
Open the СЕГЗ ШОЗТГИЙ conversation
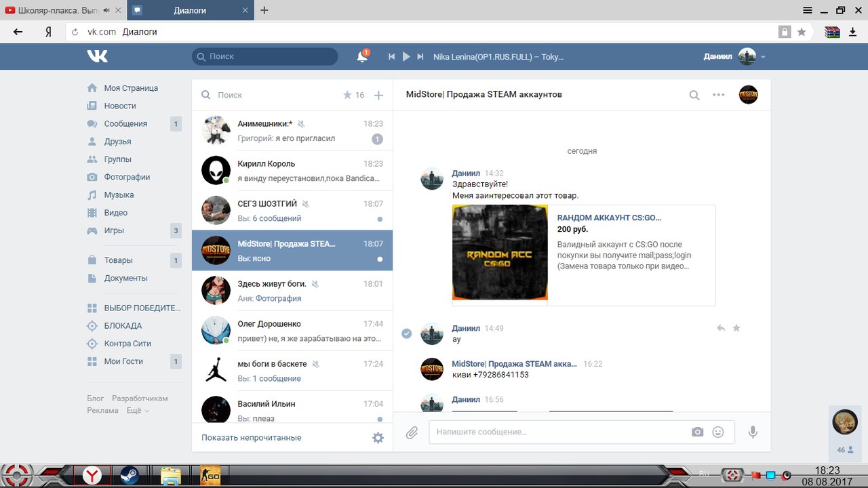point(292,211)
